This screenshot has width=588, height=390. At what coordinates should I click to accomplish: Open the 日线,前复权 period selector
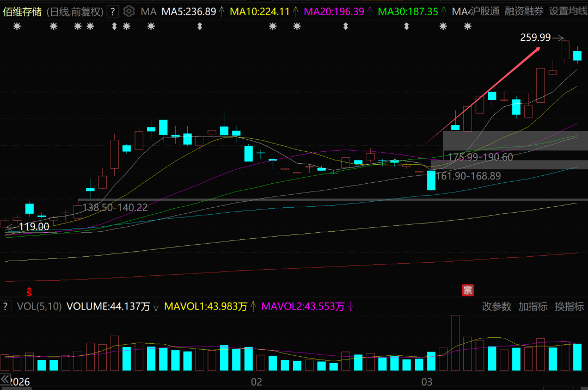tap(75, 12)
